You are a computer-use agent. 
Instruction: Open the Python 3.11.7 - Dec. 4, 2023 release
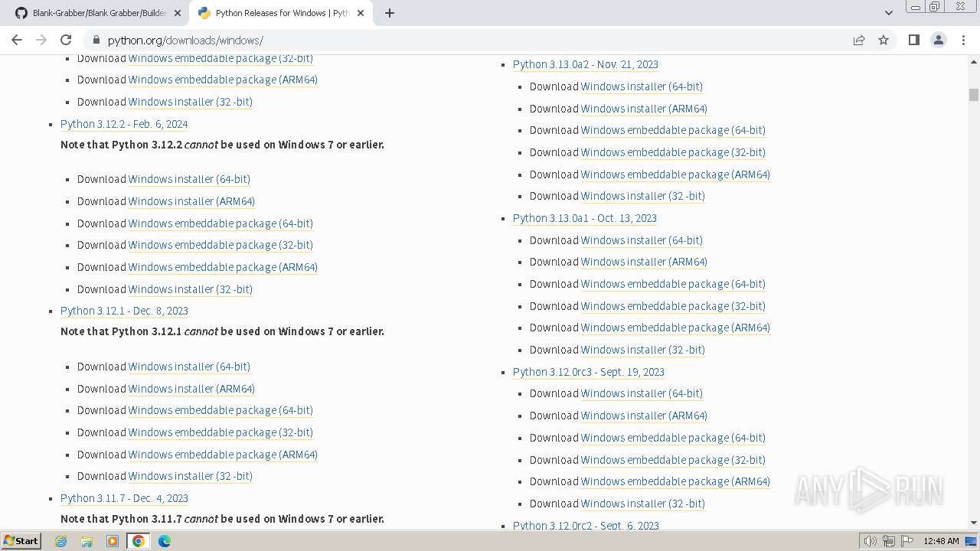pyautogui.click(x=124, y=498)
